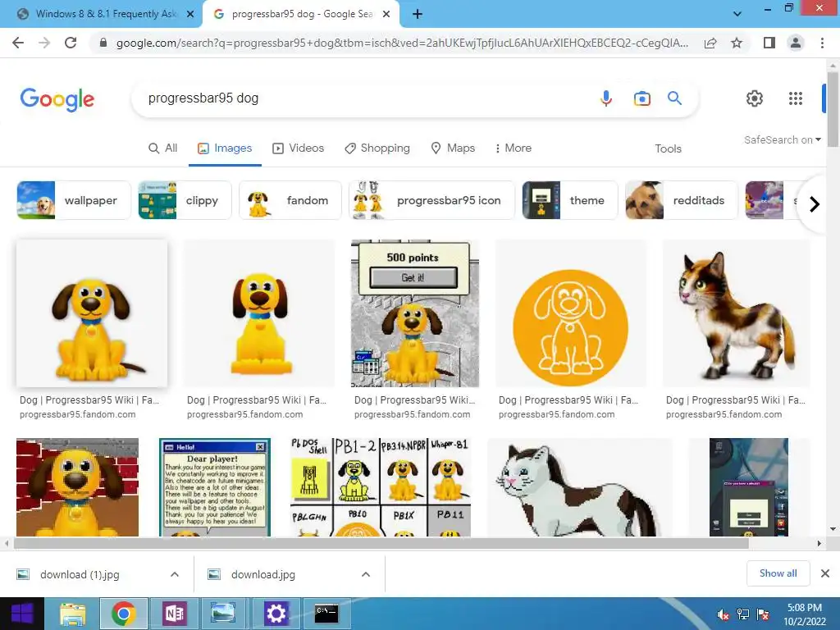Bookmark this page with the star
Viewport: 840px width, 630px height.
pos(737,43)
